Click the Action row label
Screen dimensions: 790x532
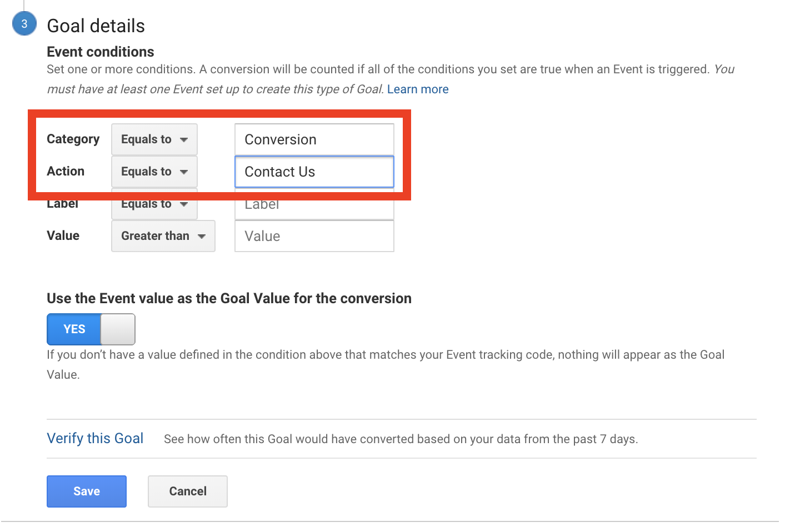(x=66, y=172)
